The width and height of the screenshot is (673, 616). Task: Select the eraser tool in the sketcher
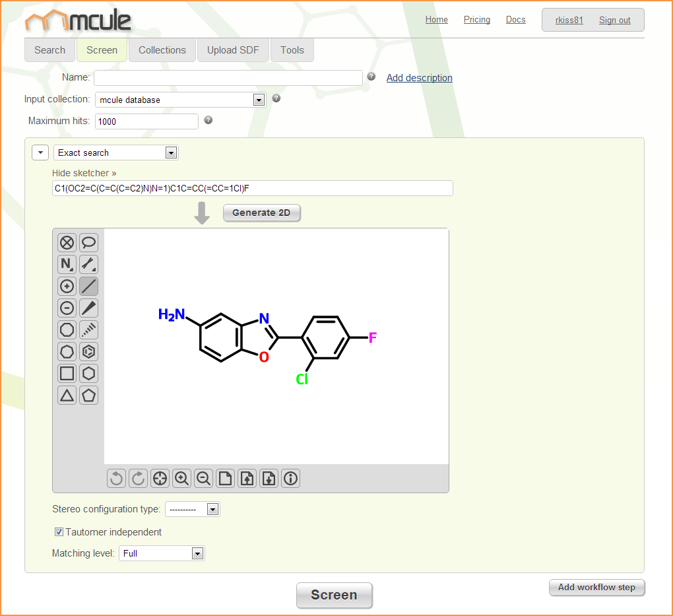click(67, 242)
